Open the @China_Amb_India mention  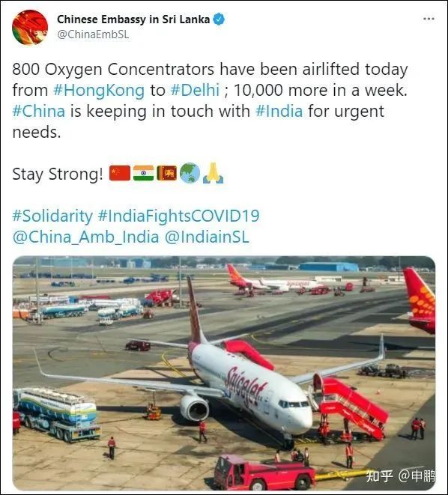point(85,237)
